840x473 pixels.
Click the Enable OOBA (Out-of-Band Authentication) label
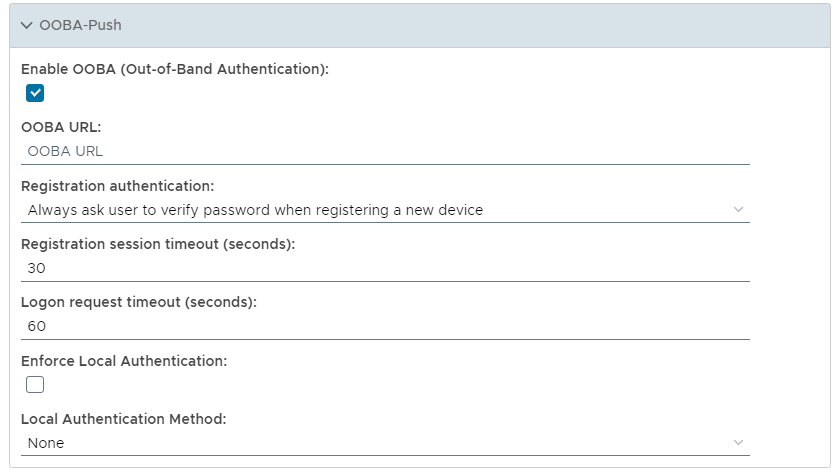(175, 69)
